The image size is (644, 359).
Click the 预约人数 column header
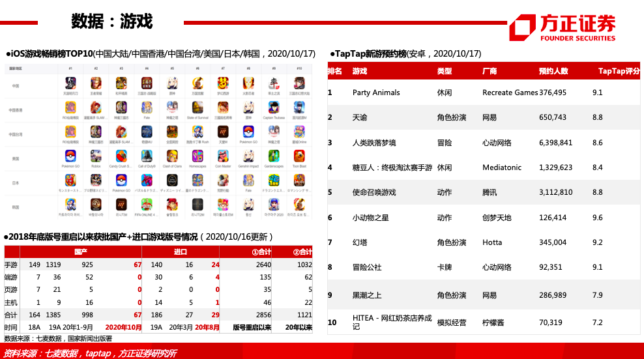pos(553,71)
